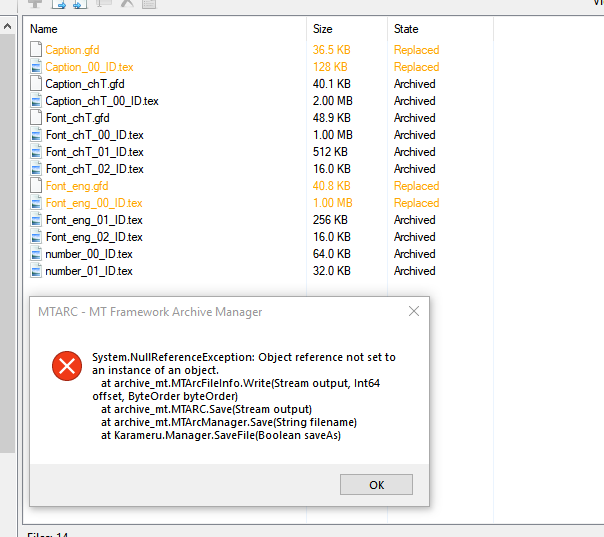Select the number_00_ID.tex file name
This screenshot has height=537, width=604.
coord(89,254)
